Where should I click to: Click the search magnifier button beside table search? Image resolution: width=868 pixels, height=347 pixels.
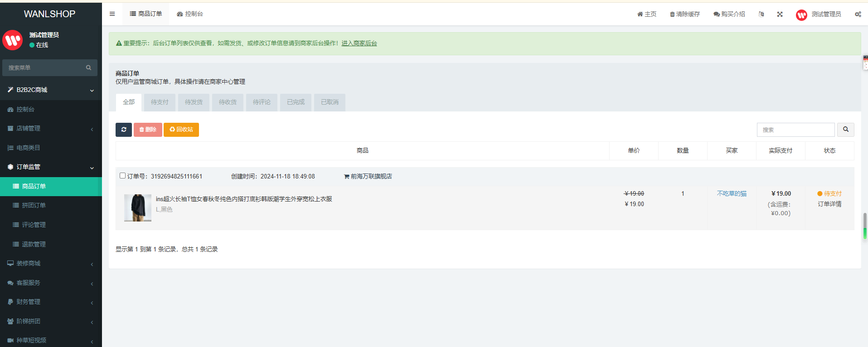[846, 130]
